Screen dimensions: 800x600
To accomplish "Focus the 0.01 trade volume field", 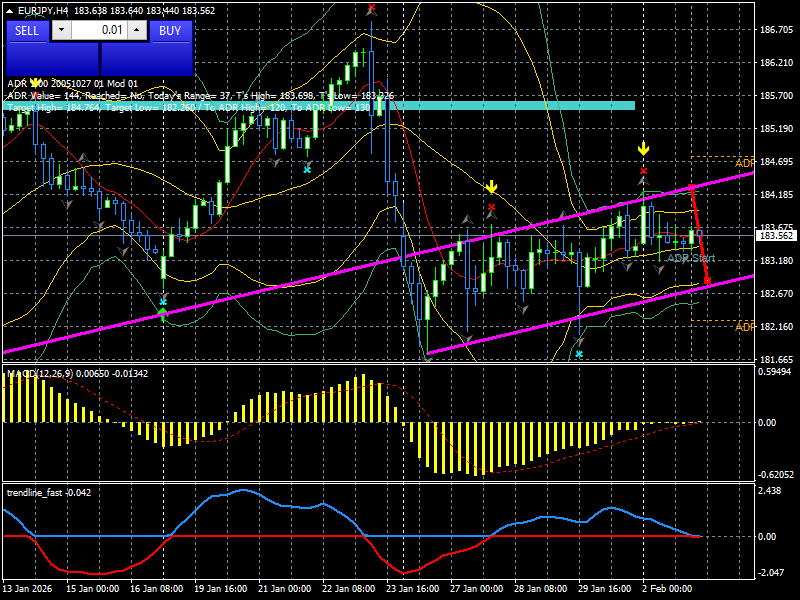I will click(99, 31).
